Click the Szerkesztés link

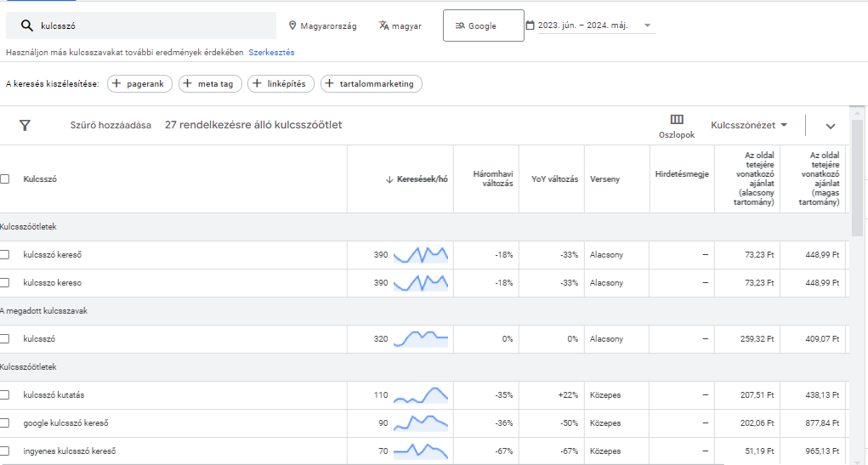point(271,53)
